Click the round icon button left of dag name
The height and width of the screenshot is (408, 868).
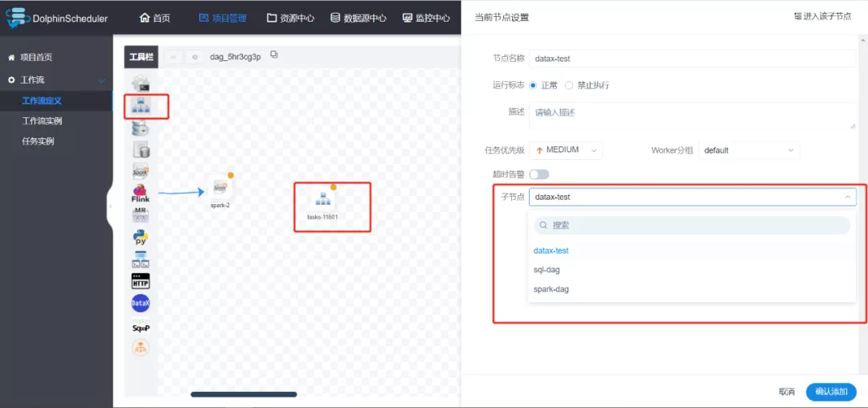[194, 57]
